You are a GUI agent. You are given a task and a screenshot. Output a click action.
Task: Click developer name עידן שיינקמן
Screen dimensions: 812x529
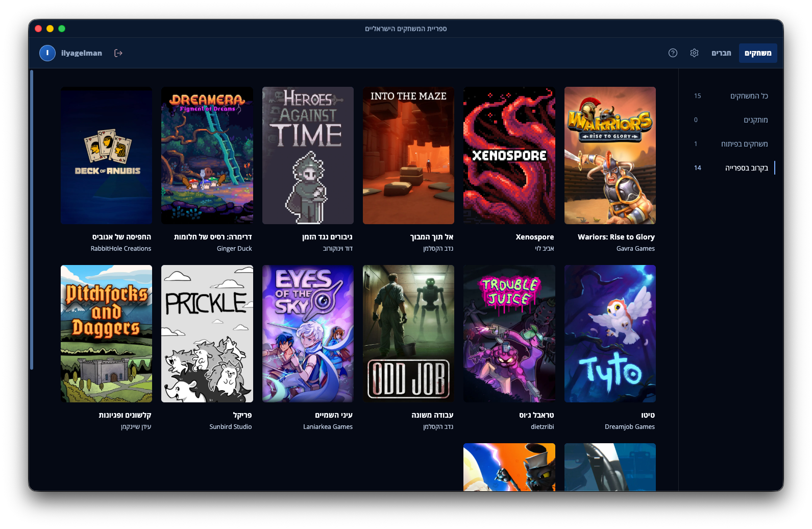[136, 427]
